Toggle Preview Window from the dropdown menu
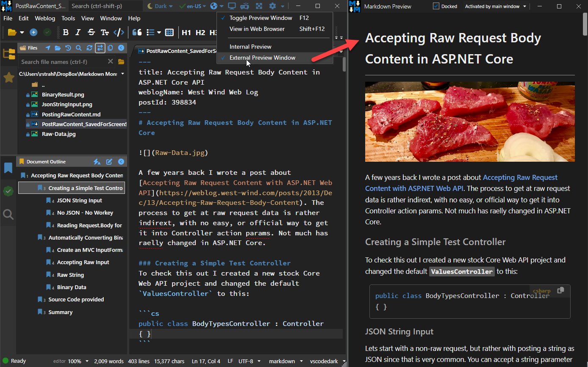Screen dimensions: 588x367 click(x=261, y=18)
